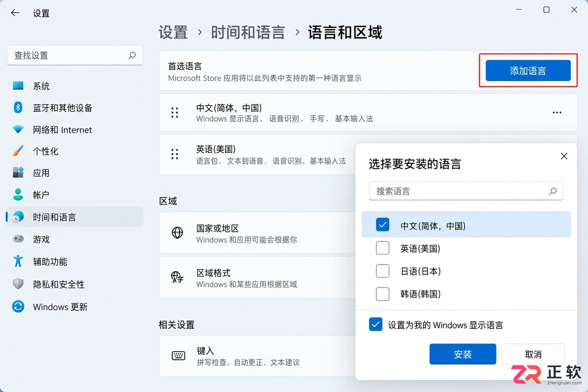This screenshot has height=392, width=588.
Task: Click the 搜索语言 input field
Action: 466,191
